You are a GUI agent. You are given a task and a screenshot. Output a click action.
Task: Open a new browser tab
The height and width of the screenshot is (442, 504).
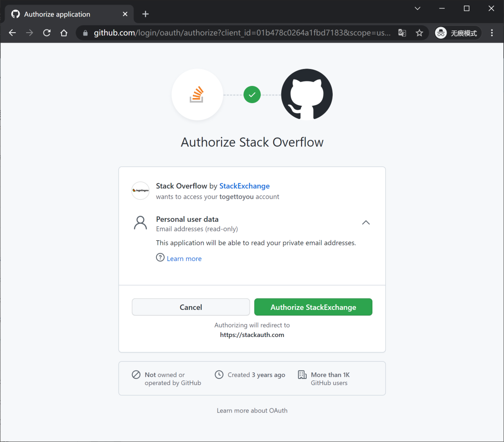coord(145,14)
